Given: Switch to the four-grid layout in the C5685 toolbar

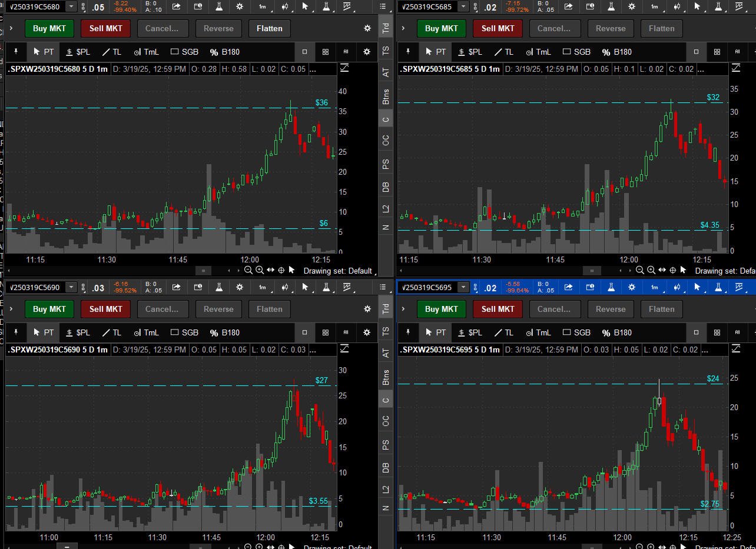Looking at the screenshot, I should pyautogui.click(x=717, y=52).
